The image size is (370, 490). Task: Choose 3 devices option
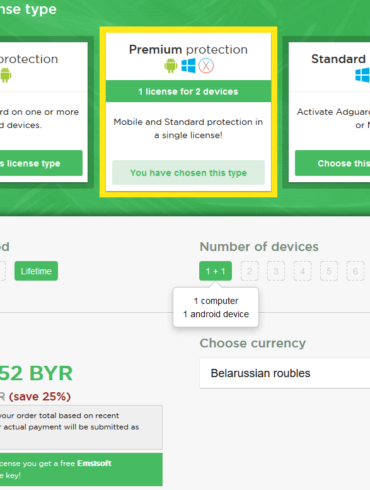coord(276,271)
